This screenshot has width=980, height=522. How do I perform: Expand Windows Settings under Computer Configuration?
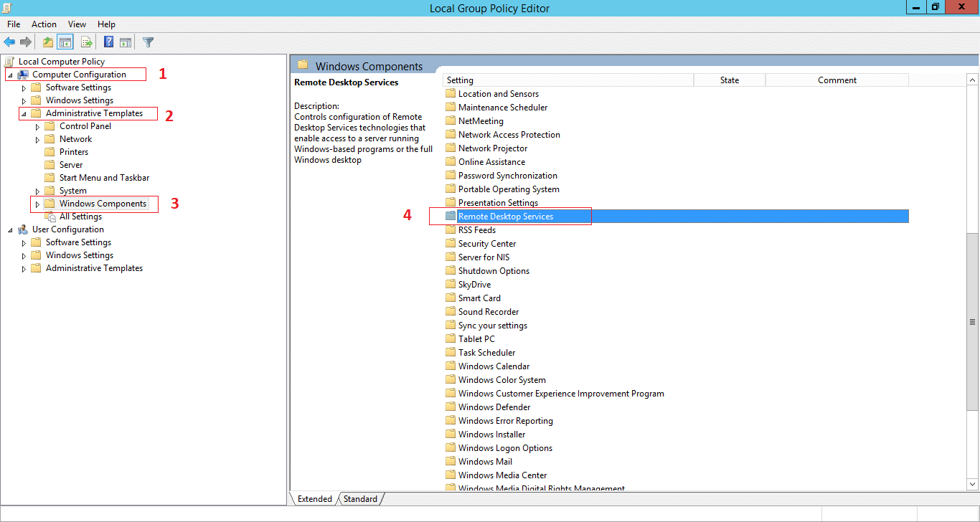click(24, 100)
